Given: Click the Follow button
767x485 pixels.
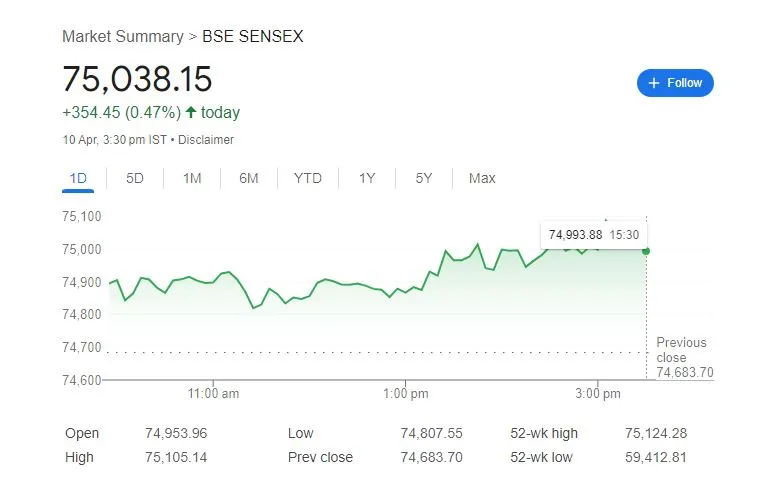Looking at the screenshot, I should point(675,83).
